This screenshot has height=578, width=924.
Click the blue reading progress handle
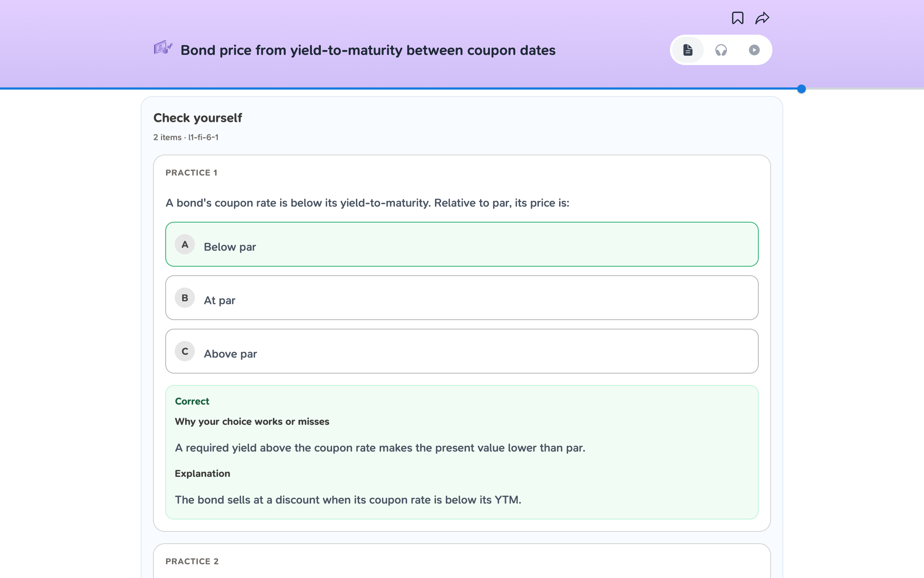coord(801,89)
